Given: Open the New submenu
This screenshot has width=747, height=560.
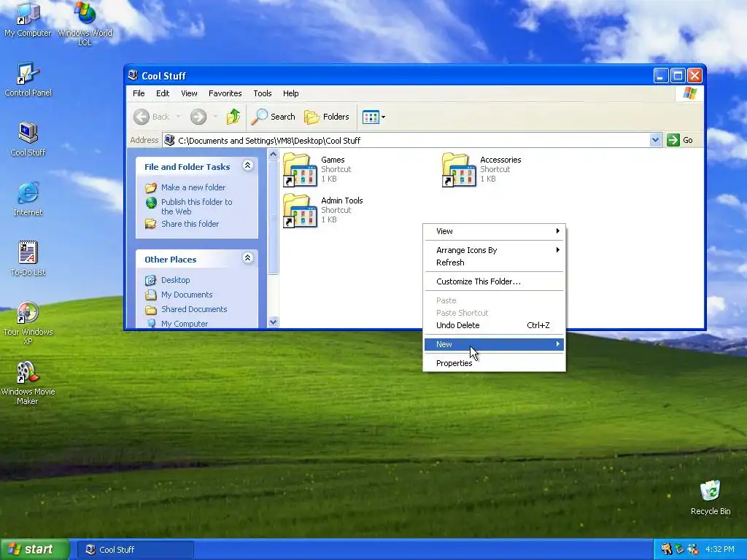Looking at the screenshot, I should click(x=494, y=344).
